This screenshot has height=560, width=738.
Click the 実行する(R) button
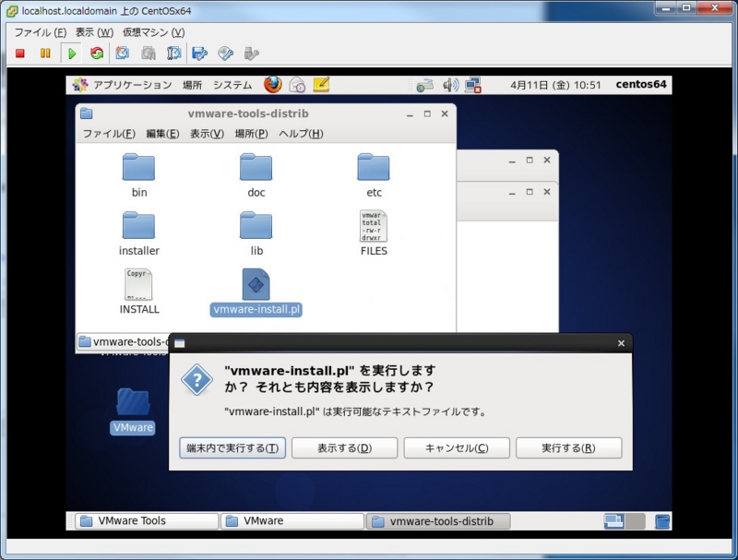568,448
